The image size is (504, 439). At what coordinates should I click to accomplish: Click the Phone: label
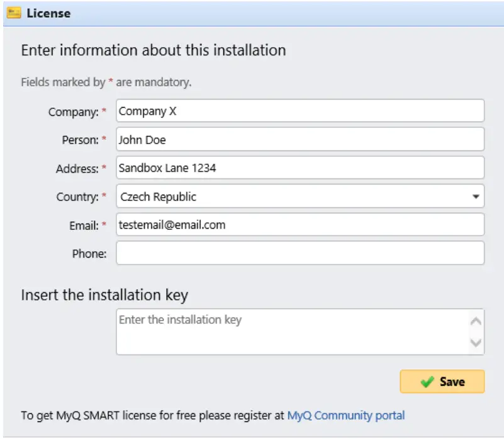pos(89,254)
